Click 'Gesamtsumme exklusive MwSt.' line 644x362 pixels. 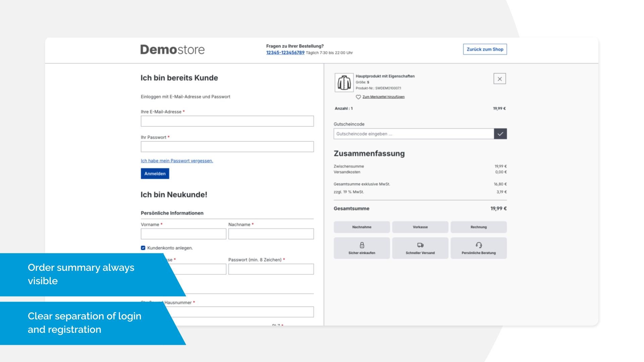362,184
